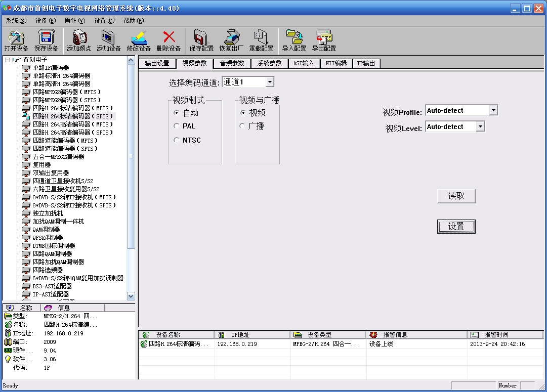Click device icon beside 独立加扰机
This screenshot has width=547, height=392.
pyautogui.click(x=26, y=213)
